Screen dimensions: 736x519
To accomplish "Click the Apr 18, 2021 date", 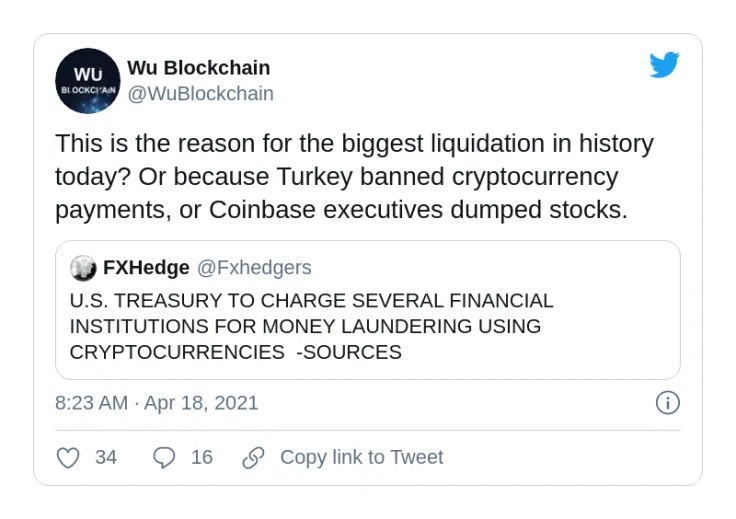I will tap(201, 403).
